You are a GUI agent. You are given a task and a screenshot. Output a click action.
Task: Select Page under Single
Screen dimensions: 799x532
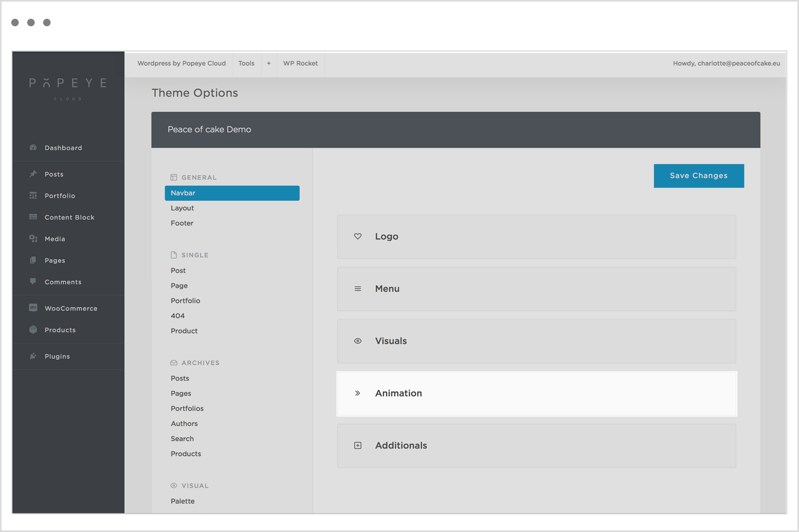coord(179,285)
